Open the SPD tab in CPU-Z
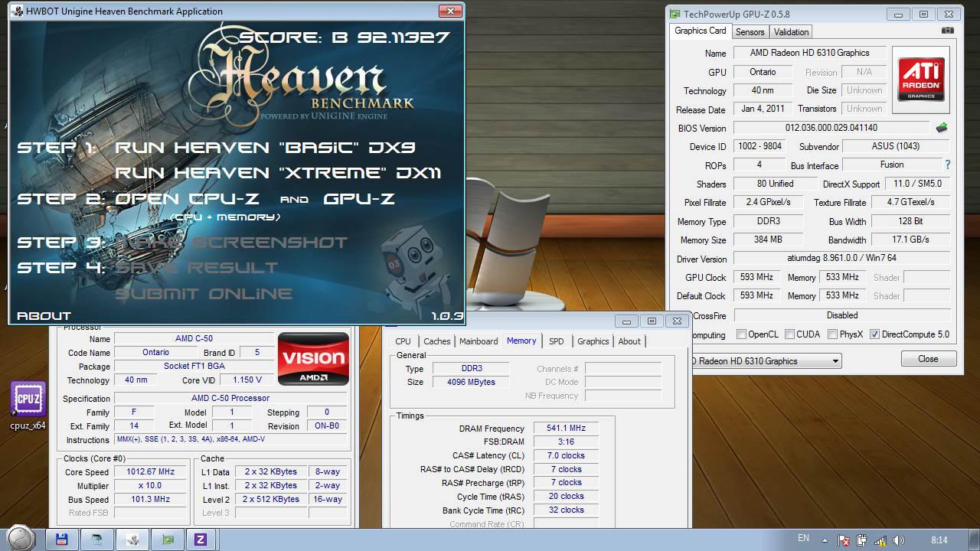 pyautogui.click(x=557, y=341)
